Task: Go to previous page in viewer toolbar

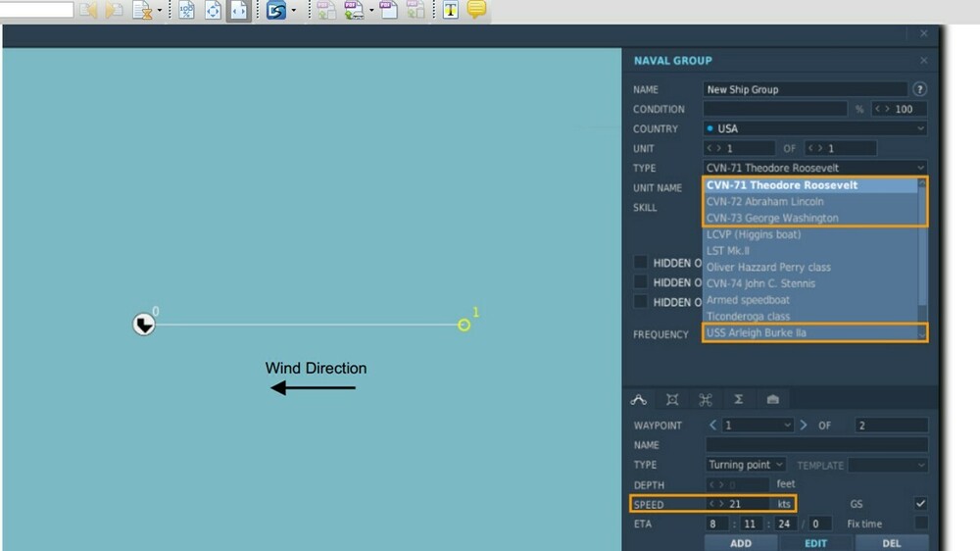Action: [x=88, y=10]
